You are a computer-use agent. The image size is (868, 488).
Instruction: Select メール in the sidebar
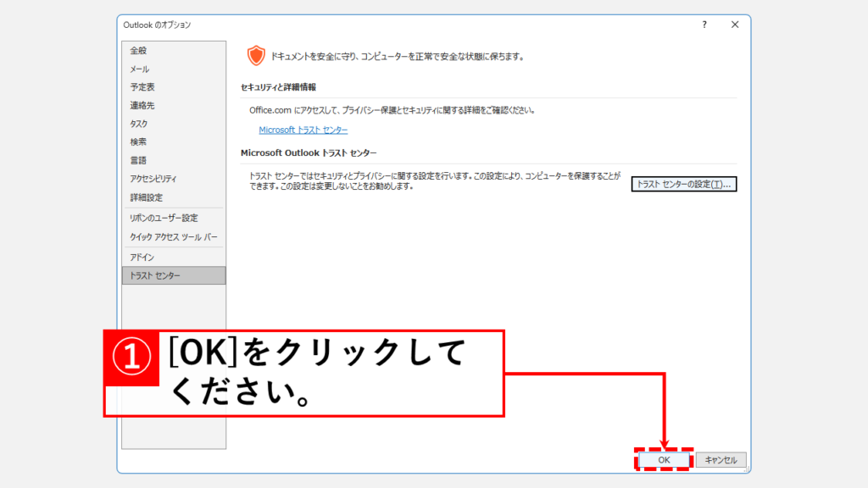[173, 69]
